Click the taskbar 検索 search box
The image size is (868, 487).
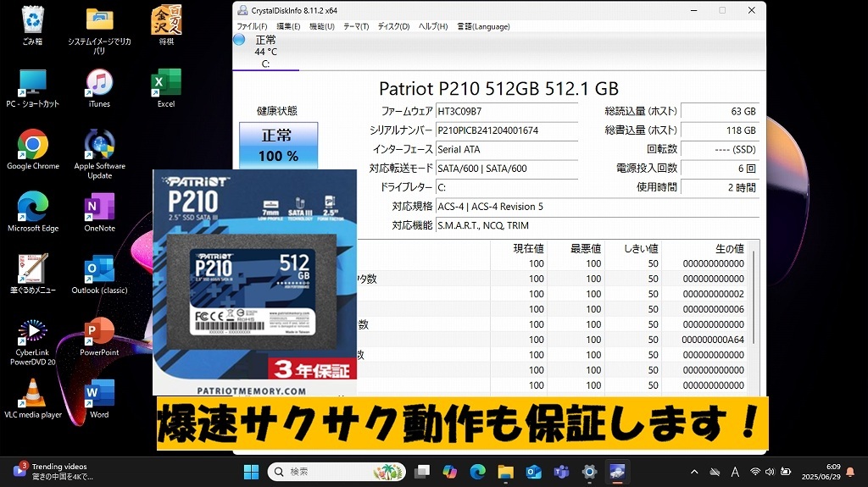tap(337, 472)
